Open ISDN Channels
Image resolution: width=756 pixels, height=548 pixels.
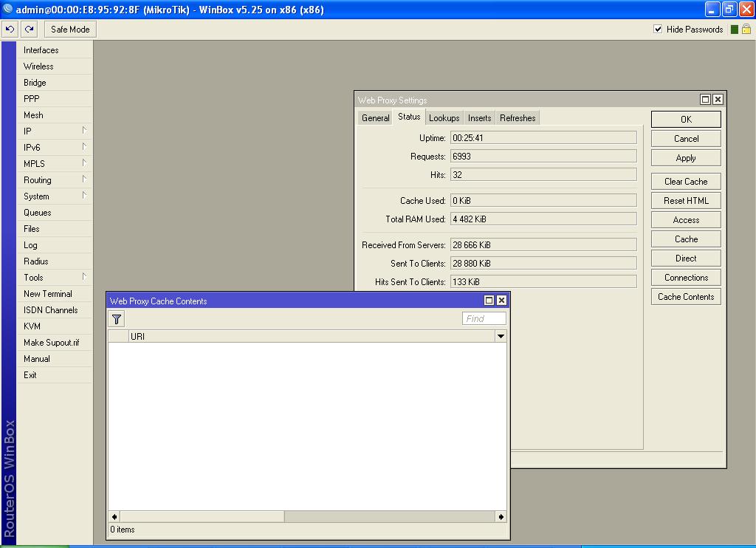point(54,310)
